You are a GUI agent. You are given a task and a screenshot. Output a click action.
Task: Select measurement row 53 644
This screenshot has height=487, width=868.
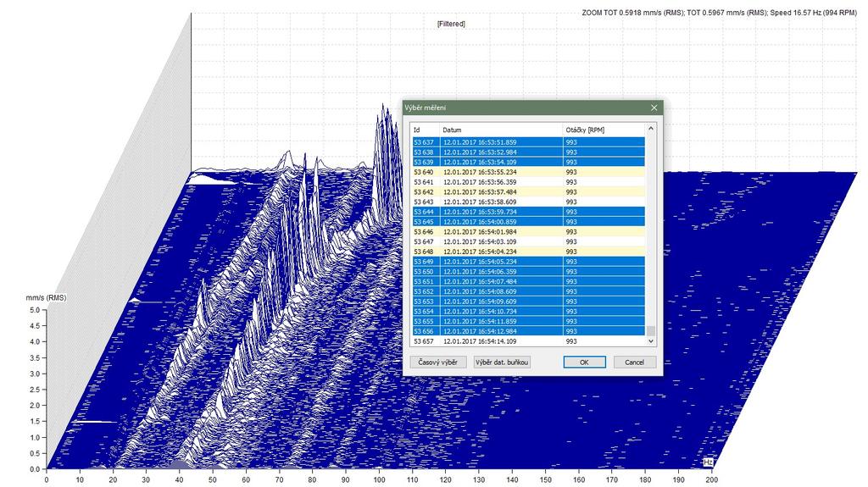(x=529, y=212)
